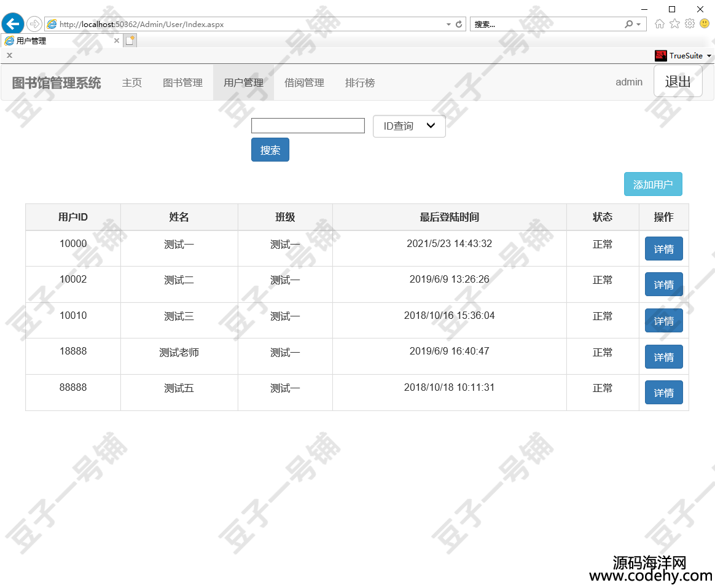The image size is (715, 588).
Task: Open the browser home page icon
Action: click(x=660, y=24)
